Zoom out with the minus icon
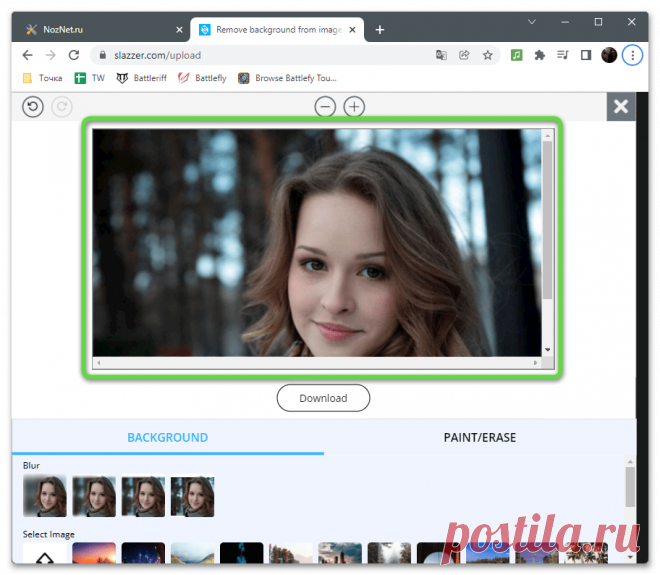The image size is (660, 575). pyautogui.click(x=325, y=106)
